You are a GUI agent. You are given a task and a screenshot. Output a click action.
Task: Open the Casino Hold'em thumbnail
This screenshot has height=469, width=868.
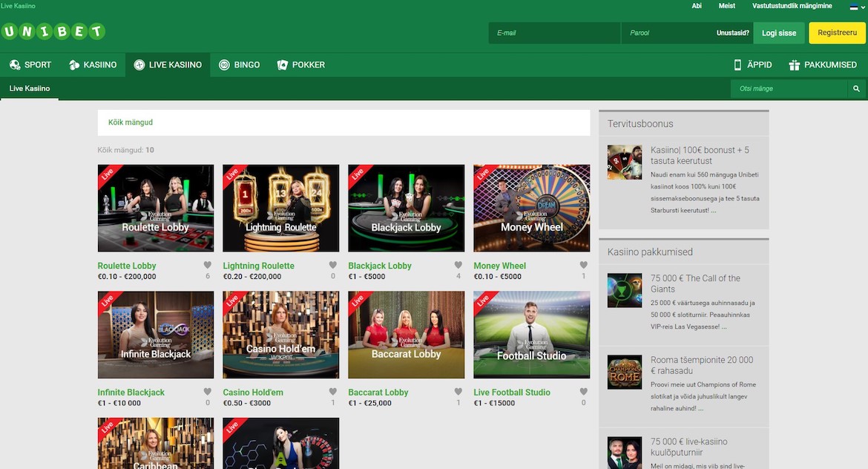pyautogui.click(x=280, y=335)
